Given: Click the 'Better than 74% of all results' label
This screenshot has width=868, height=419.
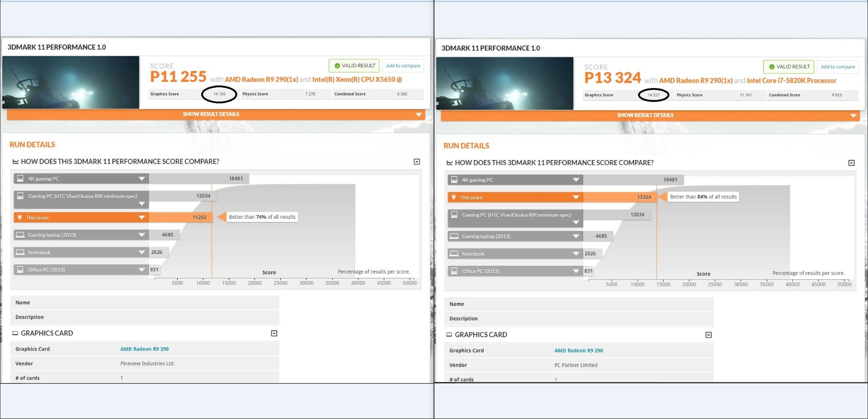Looking at the screenshot, I should tap(262, 217).
